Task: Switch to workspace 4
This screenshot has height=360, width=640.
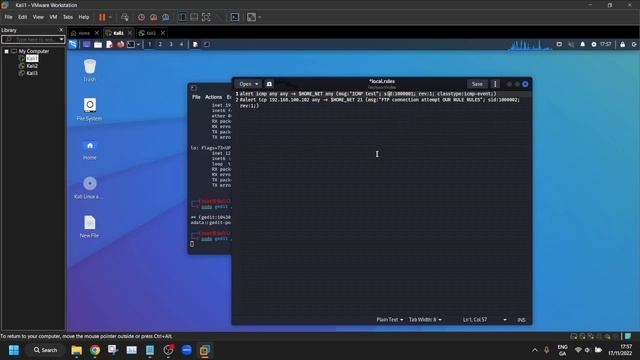Action: pyautogui.click(x=182, y=44)
